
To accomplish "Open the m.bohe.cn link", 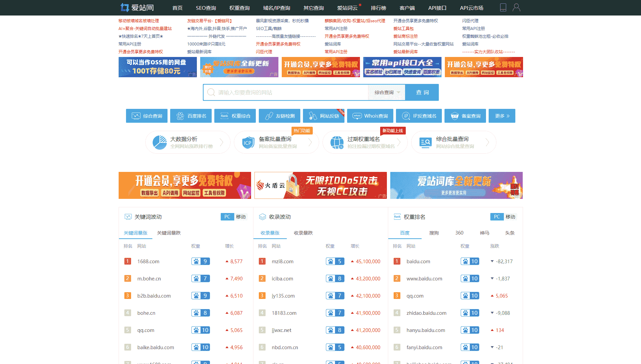I will [x=149, y=278].
